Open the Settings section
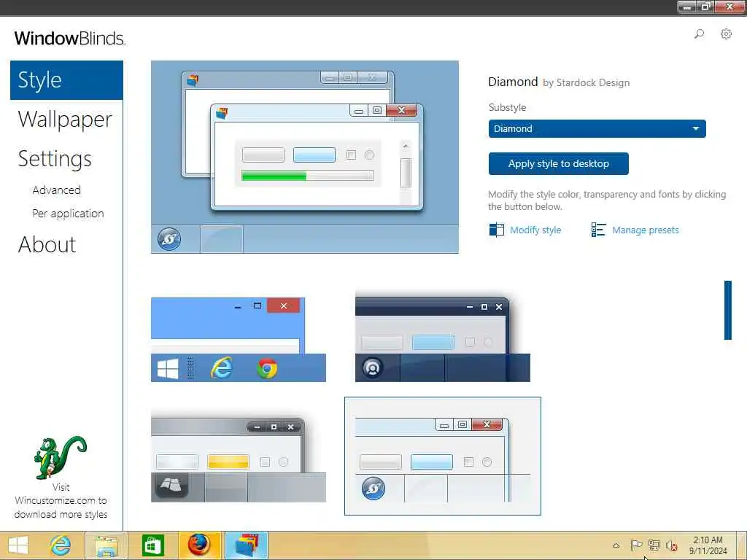747x560 pixels. pyautogui.click(x=55, y=159)
